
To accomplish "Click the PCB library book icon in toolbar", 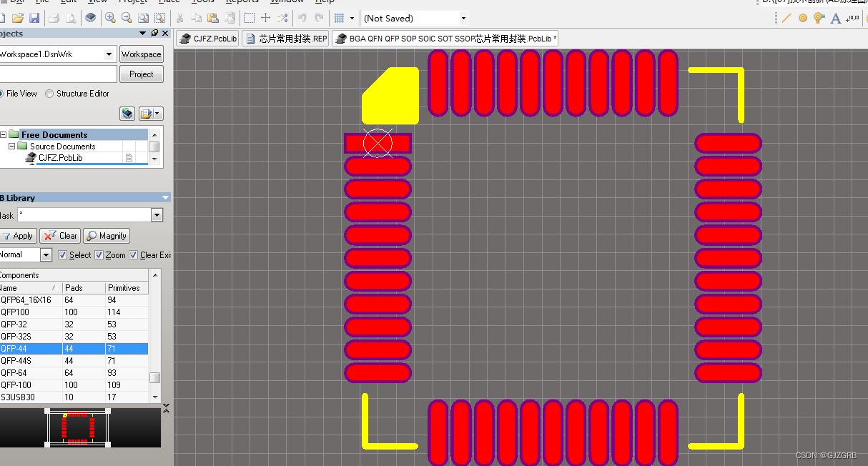I will [x=90, y=17].
